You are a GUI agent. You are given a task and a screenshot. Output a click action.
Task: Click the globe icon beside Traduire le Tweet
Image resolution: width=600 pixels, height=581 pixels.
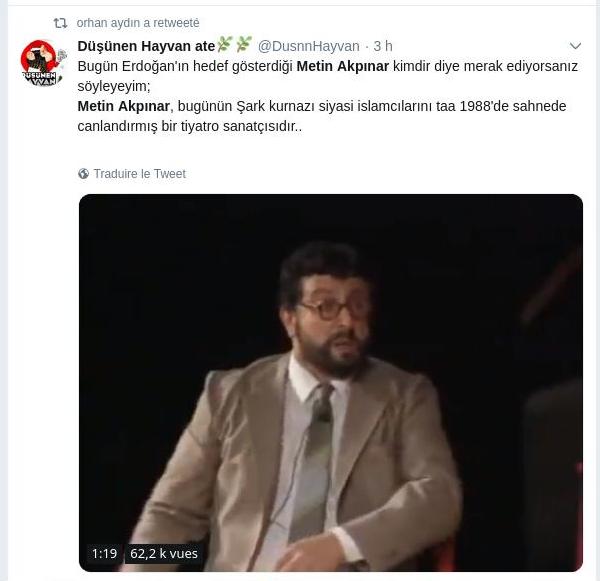coord(83,174)
